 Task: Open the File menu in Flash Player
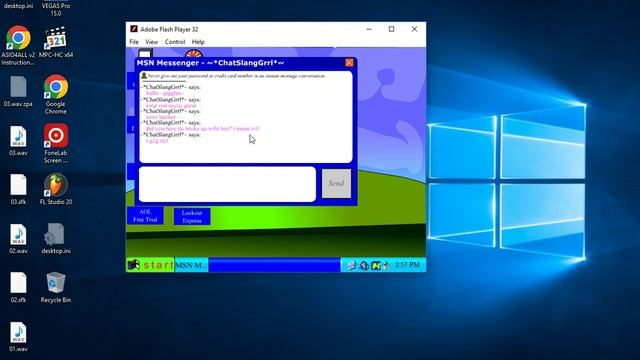tap(134, 42)
